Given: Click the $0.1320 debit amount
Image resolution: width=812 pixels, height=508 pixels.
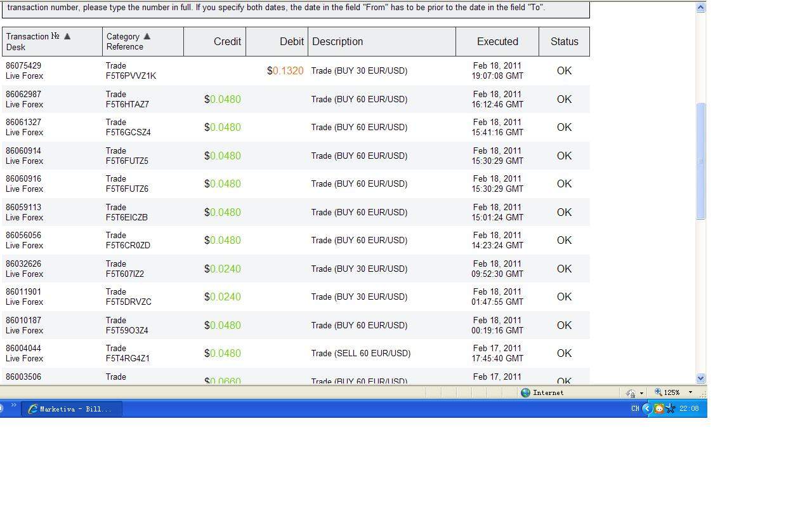Looking at the screenshot, I should [285, 70].
